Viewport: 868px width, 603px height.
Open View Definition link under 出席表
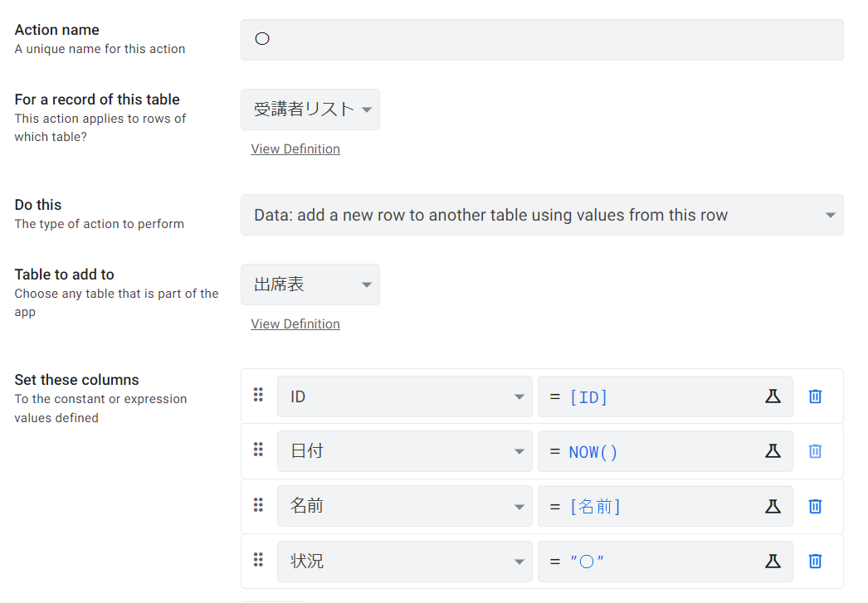tap(295, 324)
